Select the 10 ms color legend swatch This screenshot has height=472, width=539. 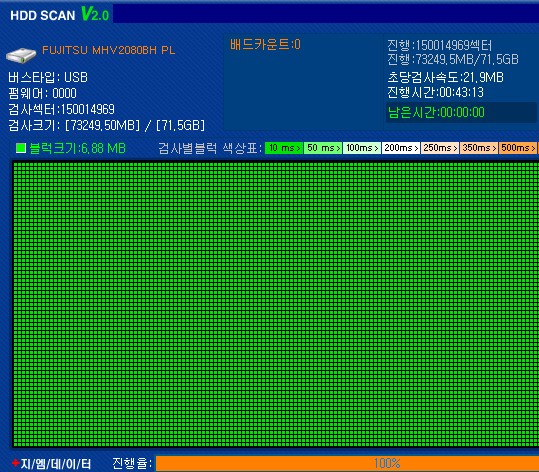(x=284, y=148)
